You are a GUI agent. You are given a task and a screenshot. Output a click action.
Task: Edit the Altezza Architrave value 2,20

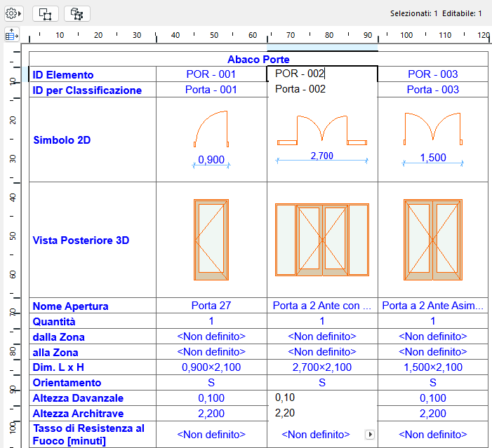322,412
